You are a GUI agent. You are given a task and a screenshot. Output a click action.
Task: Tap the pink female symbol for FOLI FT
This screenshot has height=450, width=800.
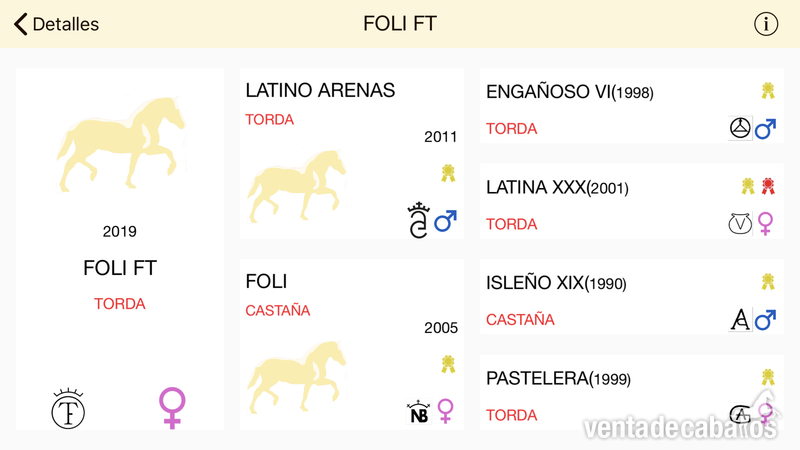[172, 408]
